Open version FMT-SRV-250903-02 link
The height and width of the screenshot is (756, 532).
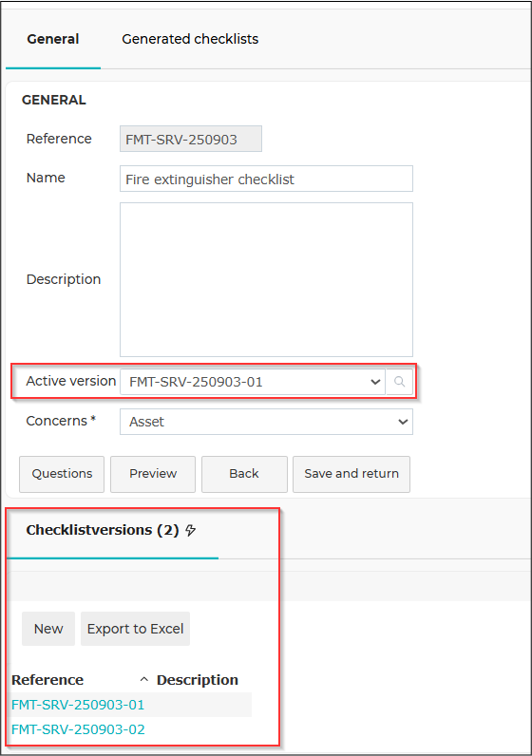78,729
